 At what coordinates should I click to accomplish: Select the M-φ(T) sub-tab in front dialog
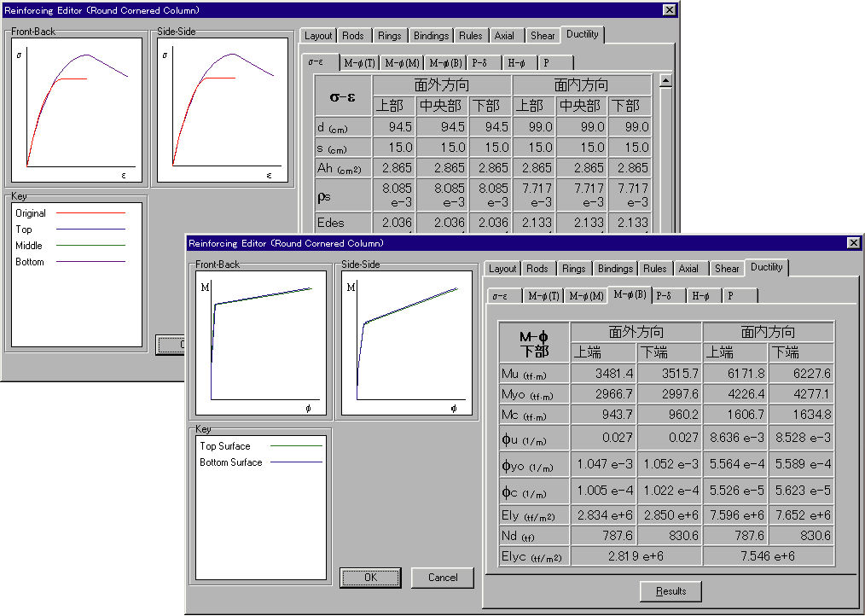point(543,296)
